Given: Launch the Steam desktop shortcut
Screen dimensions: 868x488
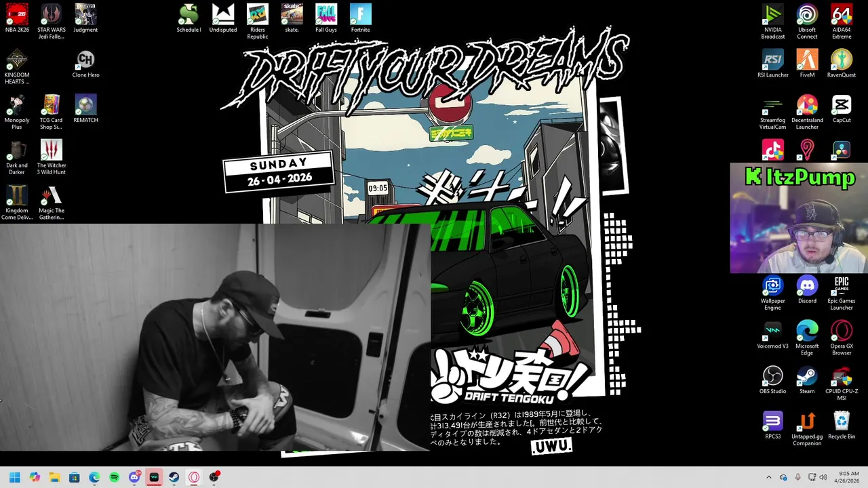Looking at the screenshot, I should click(x=807, y=380).
